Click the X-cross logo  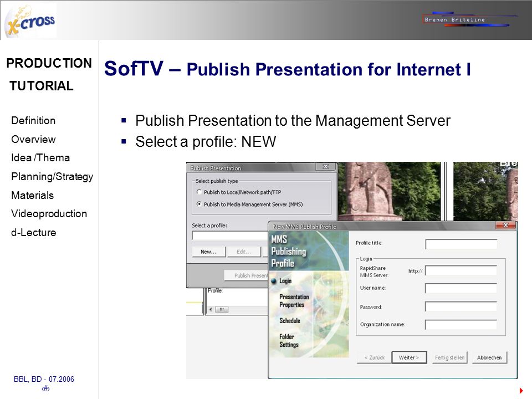(x=30, y=22)
